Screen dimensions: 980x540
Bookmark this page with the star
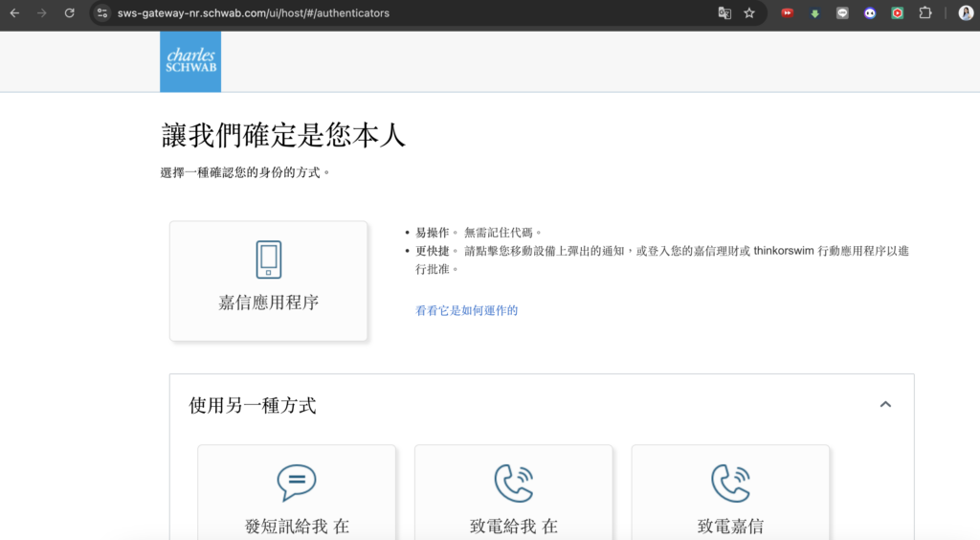(749, 13)
